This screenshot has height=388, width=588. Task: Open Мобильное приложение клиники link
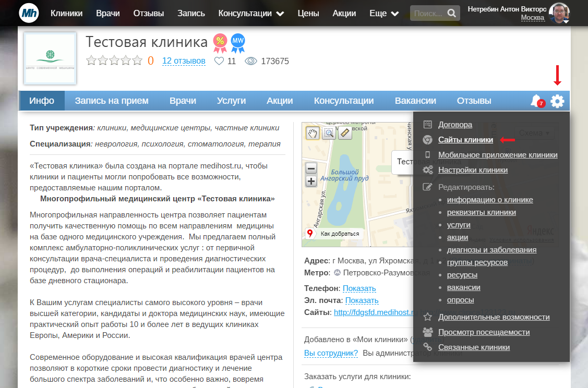click(x=498, y=155)
